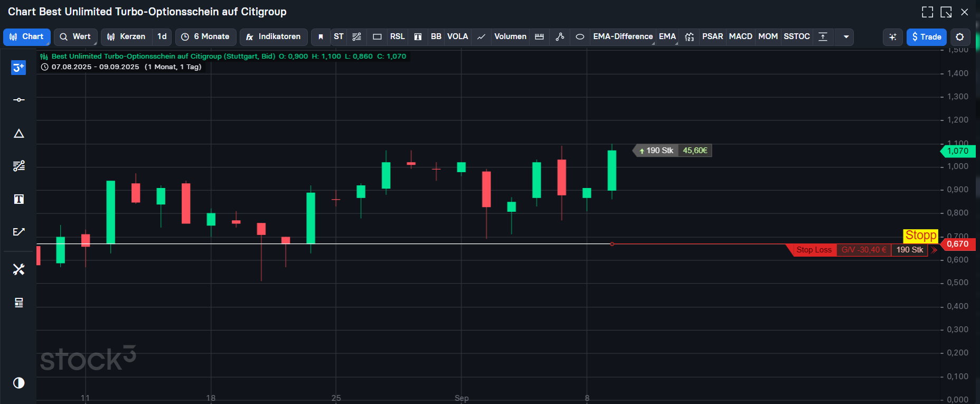Select the ellipse tool in toolbar
980x404 pixels.
(580, 37)
